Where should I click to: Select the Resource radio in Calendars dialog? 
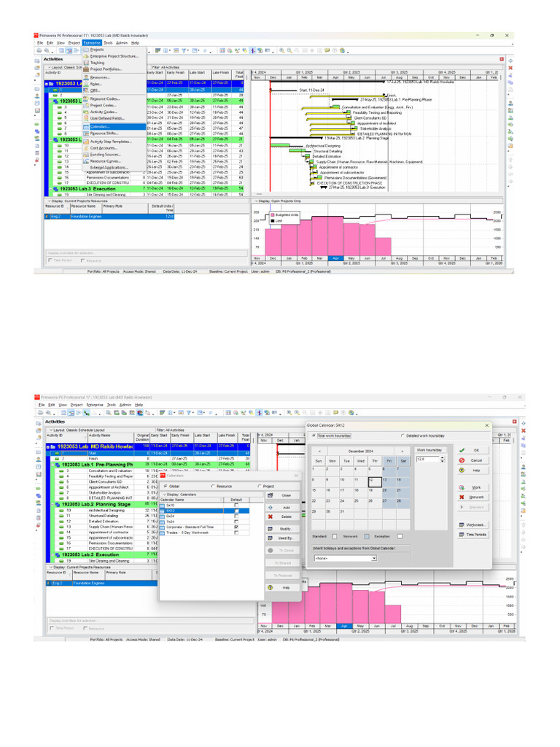pos(212,487)
